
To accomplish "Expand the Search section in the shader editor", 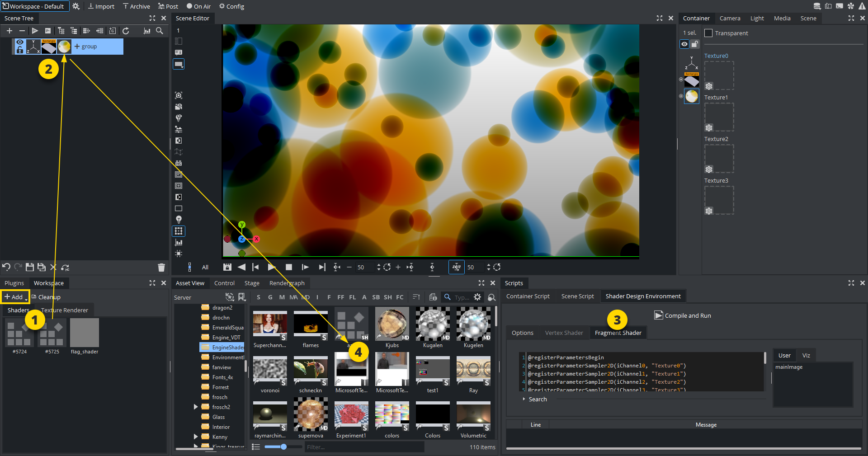I will click(524, 399).
